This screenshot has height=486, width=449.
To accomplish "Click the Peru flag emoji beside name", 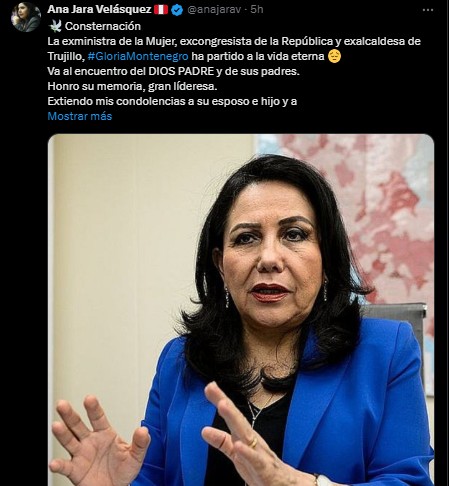I will [x=161, y=10].
